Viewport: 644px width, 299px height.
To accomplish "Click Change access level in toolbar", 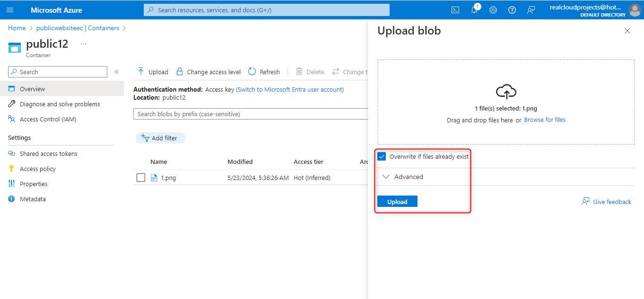I will 208,72.
